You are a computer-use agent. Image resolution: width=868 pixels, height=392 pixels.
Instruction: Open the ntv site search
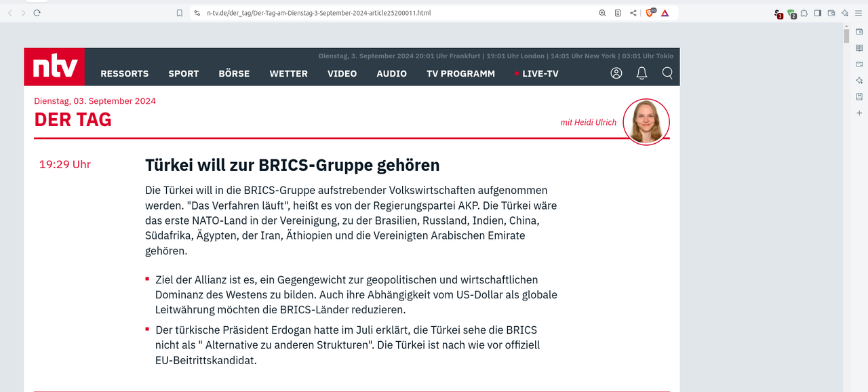coord(667,73)
